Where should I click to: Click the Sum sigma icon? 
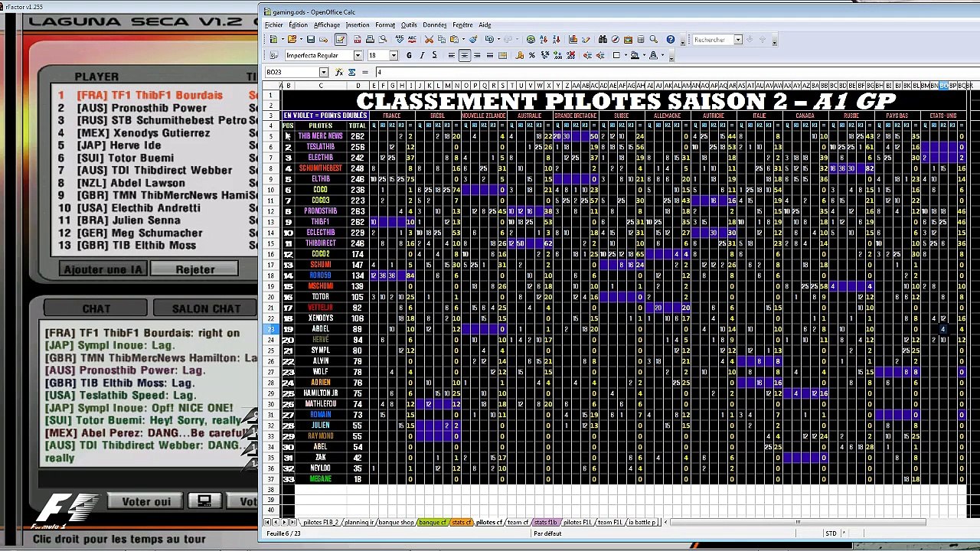[351, 72]
